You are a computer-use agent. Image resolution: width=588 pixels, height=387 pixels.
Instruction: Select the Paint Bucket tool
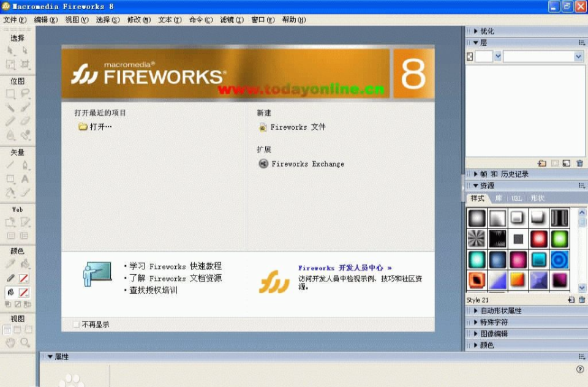click(25, 264)
